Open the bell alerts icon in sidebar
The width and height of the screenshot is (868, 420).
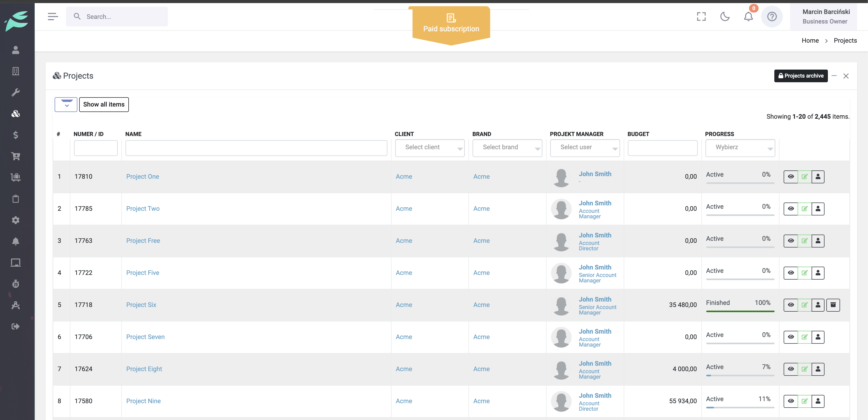coord(16,241)
